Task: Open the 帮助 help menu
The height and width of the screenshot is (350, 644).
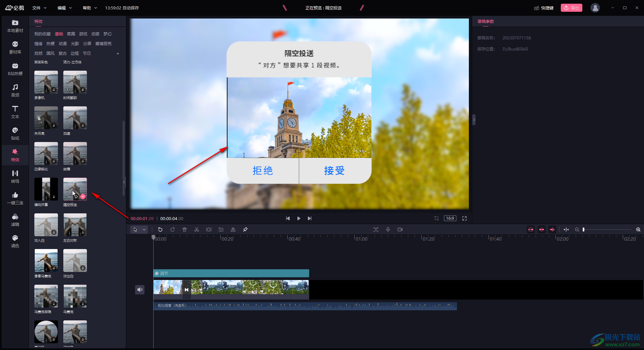Action: (90, 8)
